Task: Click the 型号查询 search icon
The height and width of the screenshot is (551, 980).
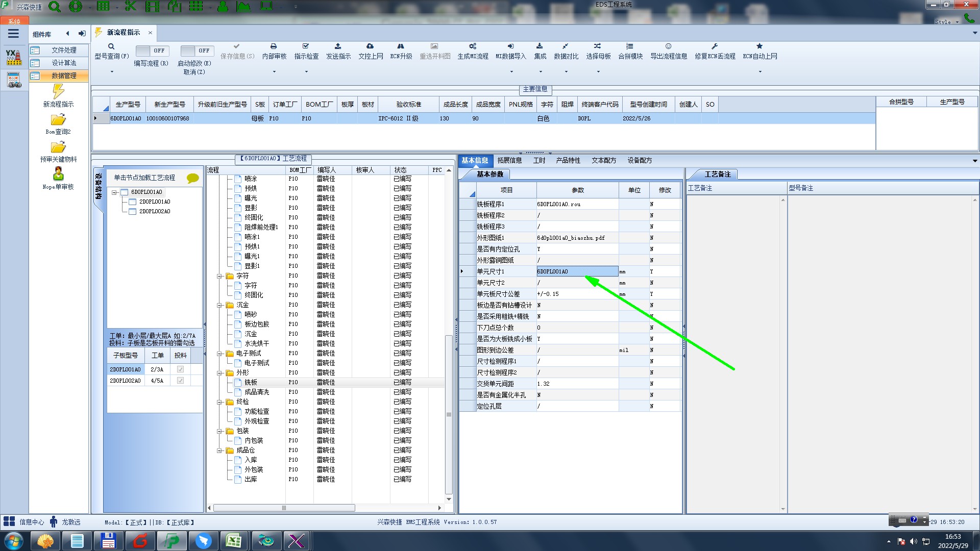Action: tap(111, 46)
